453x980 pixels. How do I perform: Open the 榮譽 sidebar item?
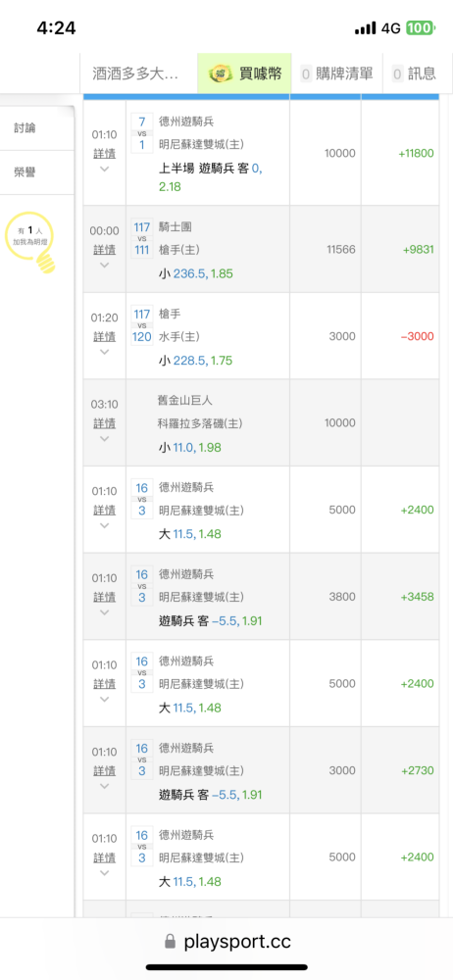coord(25,172)
